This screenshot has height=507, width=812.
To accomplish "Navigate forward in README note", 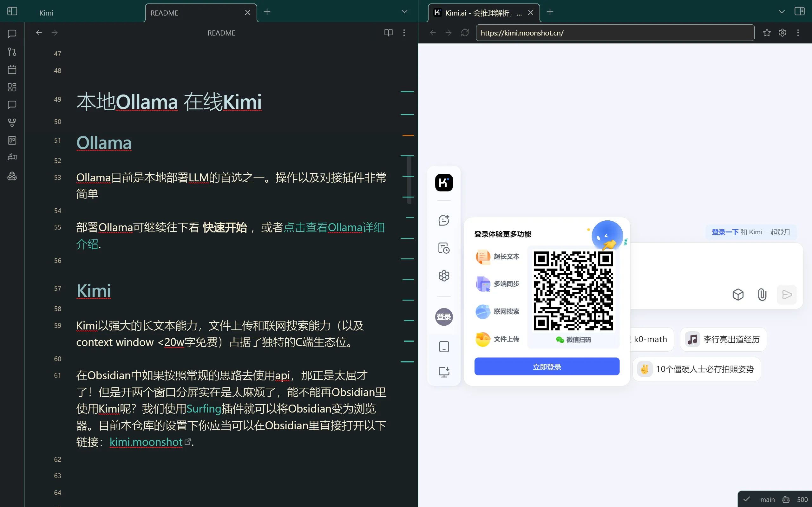I will [x=54, y=33].
